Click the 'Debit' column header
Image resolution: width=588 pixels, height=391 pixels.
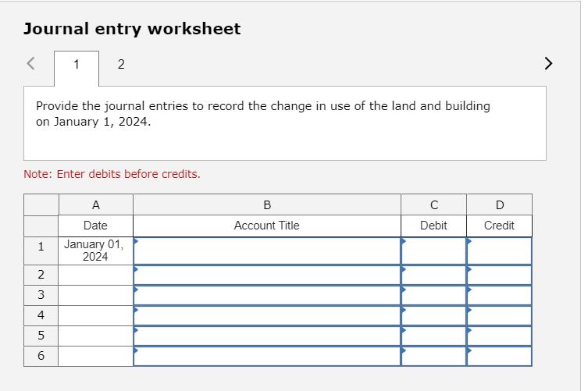coord(433,226)
